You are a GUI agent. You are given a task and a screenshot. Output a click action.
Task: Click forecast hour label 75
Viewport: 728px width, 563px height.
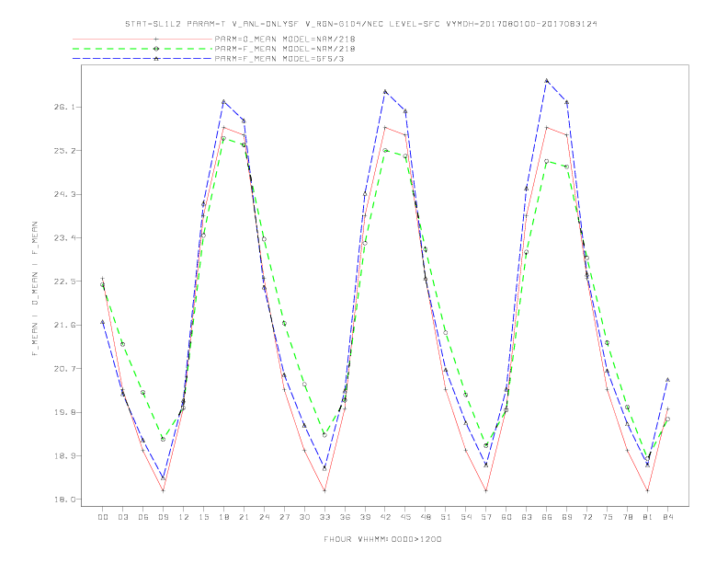tap(608, 517)
